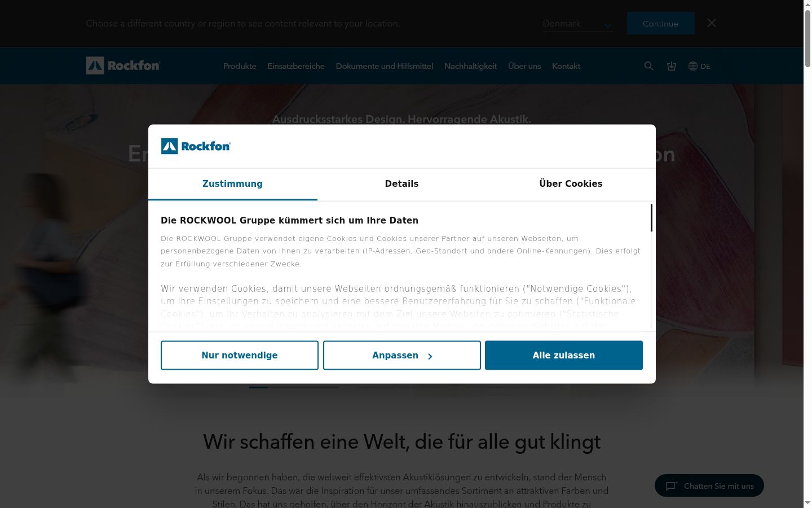Select the Zustimmung tab
812x508 pixels.
coord(232,184)
